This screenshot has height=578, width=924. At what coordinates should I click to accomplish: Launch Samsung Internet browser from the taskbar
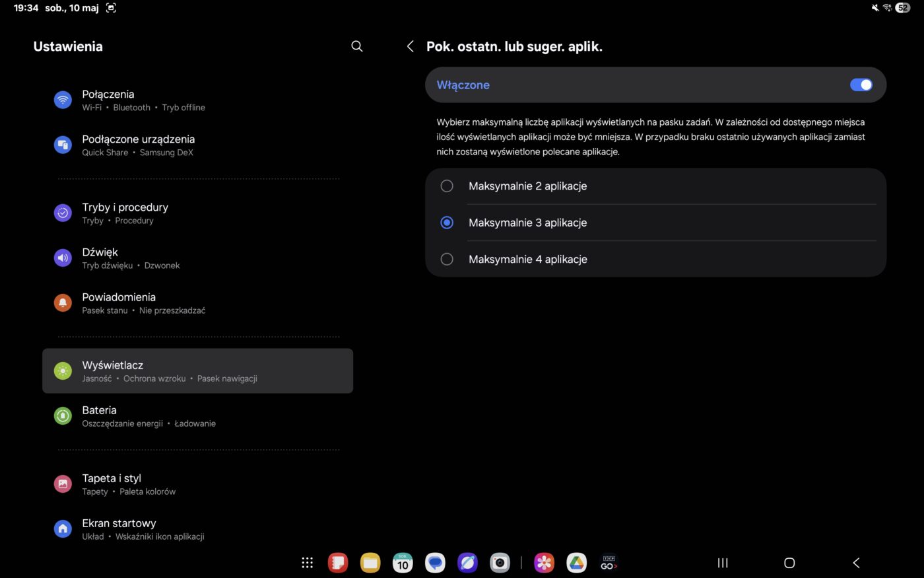467,563
